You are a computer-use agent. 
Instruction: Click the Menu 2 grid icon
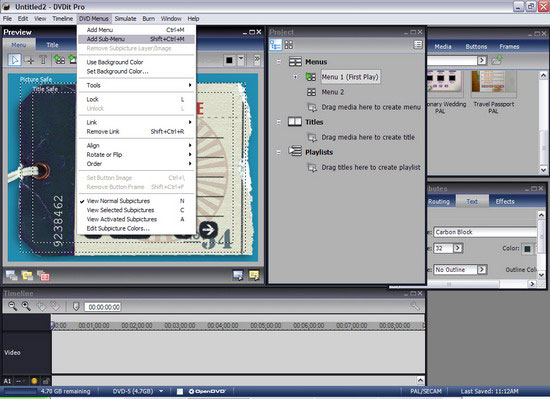[x=311, y=92]
